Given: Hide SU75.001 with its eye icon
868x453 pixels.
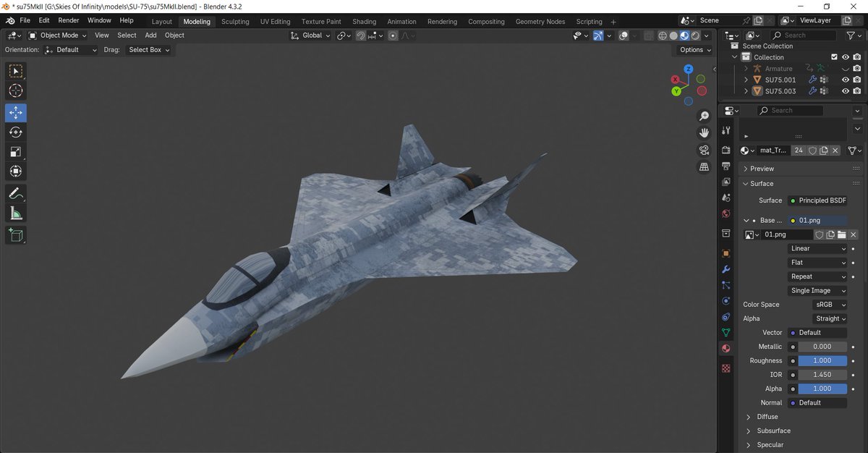Looking at the screenshot, I should pos(845,80).
